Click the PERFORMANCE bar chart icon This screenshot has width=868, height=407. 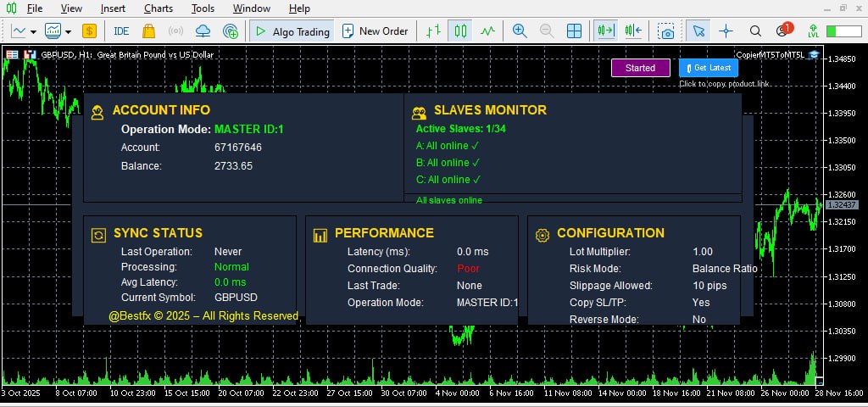pos(320,236)
